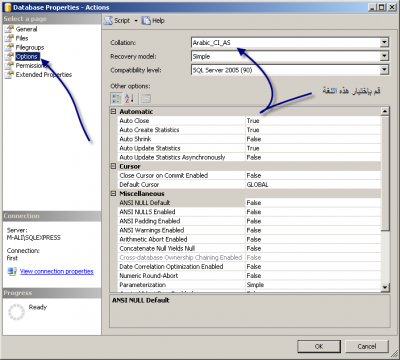This screenshot has height=360, width=400.
Task: Open View connection properties link
Action: [57, 271]
